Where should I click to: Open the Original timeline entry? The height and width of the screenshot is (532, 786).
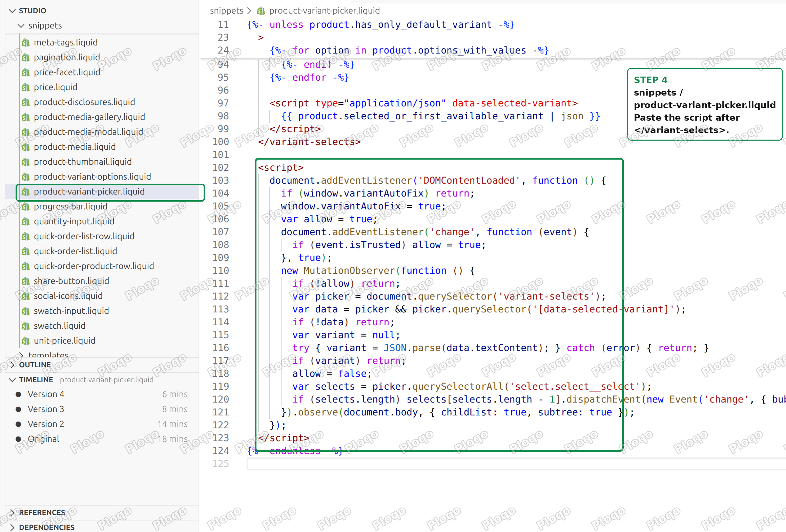click(102, 439)
